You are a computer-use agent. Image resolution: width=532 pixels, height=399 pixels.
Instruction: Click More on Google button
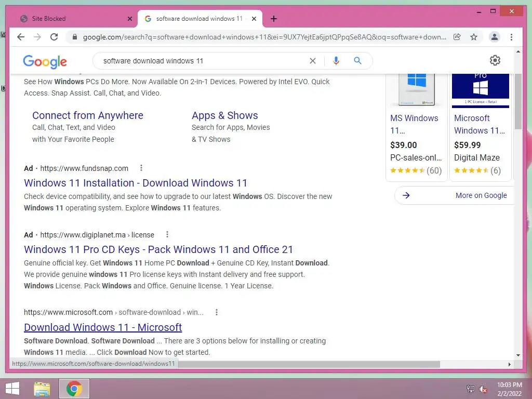[x=454, y=195]
